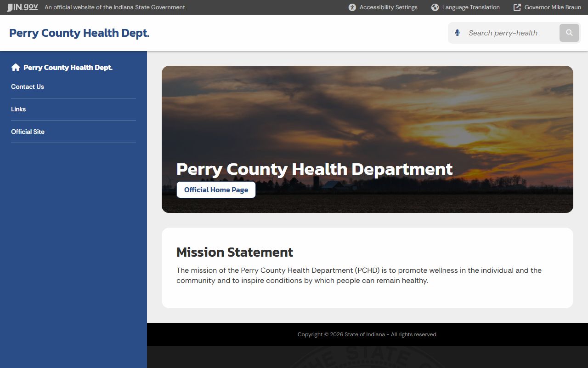Click the IN.gov logo
588x368 pixels.
pyautogui.click(x=23, y=7)
